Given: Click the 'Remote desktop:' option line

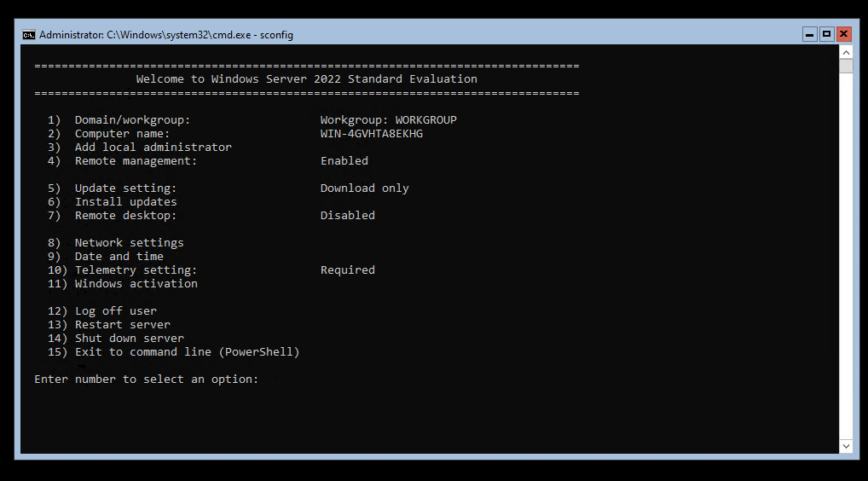Looking at the screenshot, I should point(112,215).
